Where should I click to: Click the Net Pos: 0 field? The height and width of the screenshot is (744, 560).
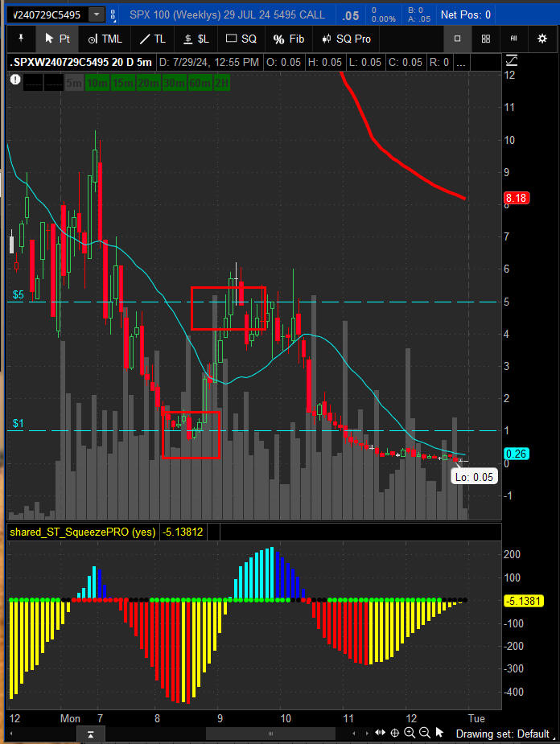coord(466,14)
